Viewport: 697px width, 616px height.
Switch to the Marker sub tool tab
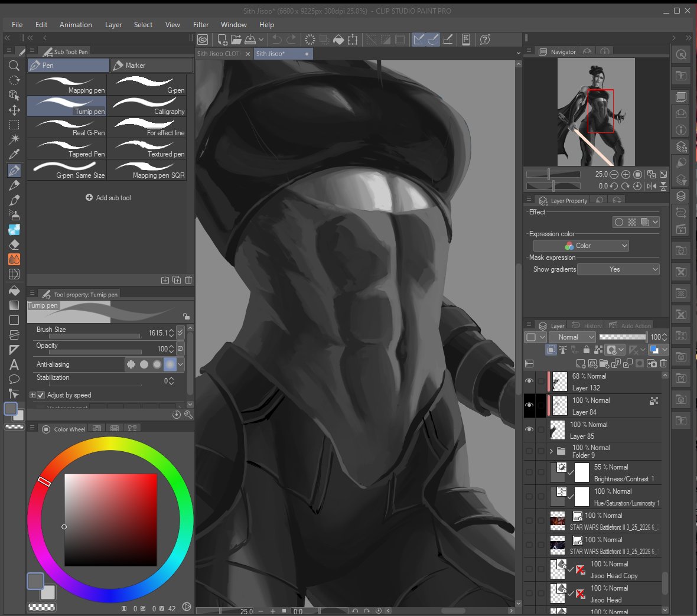pyautogui.click(x=152, y=66)
